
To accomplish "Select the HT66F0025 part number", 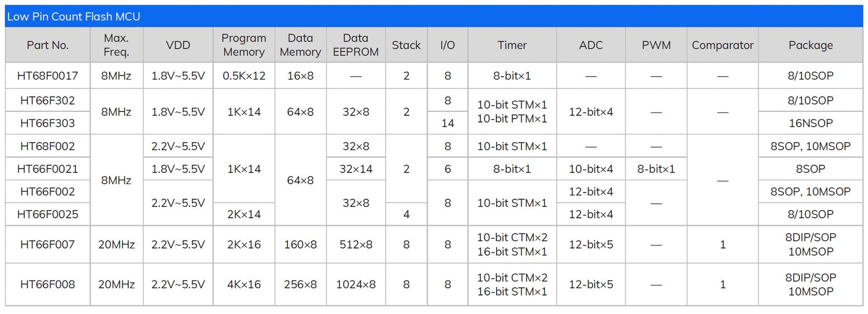I will point(48,214).
